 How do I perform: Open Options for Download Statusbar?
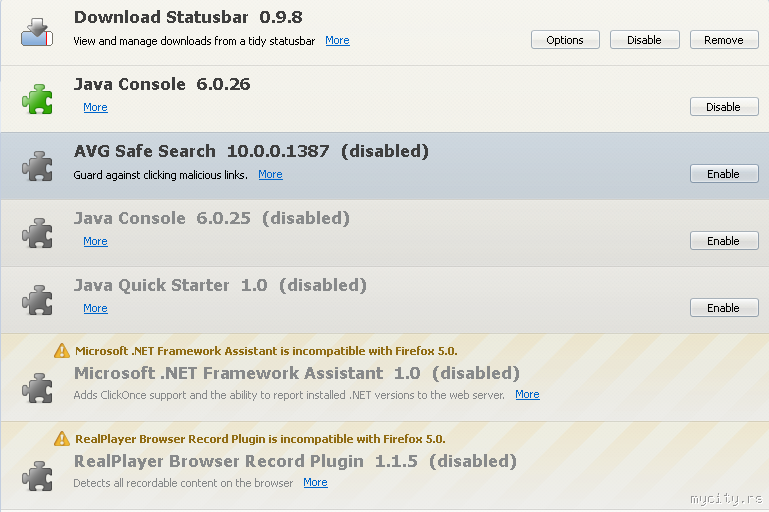[565, 40]
